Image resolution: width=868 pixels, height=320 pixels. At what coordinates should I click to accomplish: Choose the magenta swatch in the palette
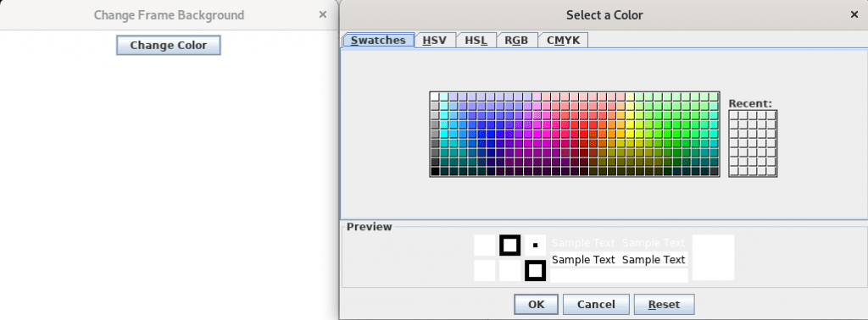(537, 134)
